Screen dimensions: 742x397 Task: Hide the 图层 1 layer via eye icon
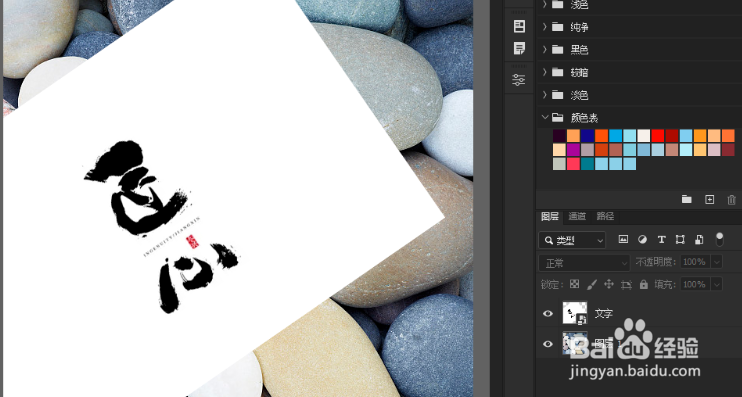point(548,344)
